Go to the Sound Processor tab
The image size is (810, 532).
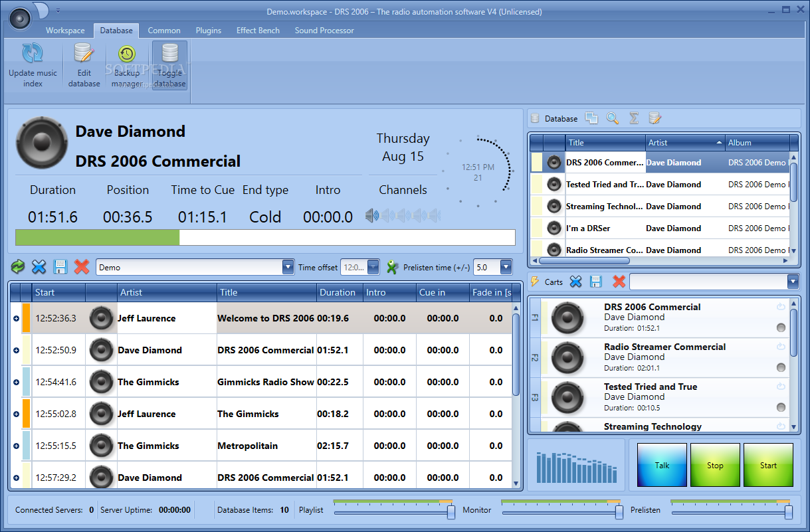[324, 31]
